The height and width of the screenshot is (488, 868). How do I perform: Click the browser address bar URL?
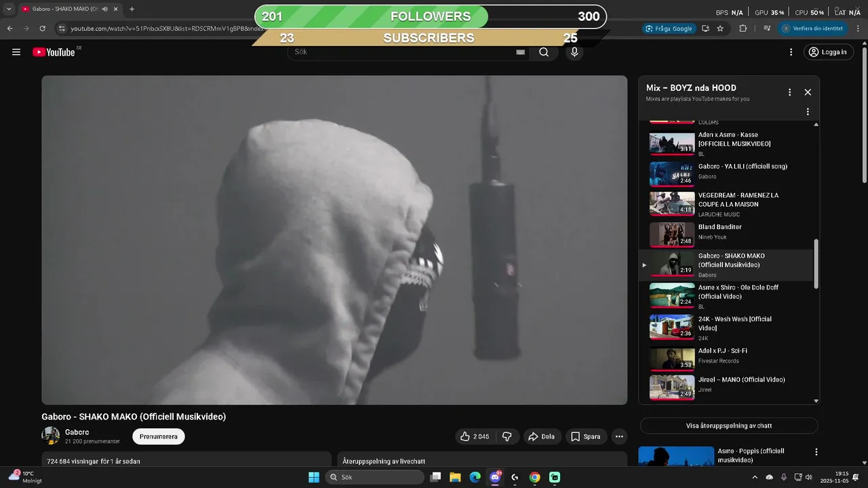pos(167,28)
